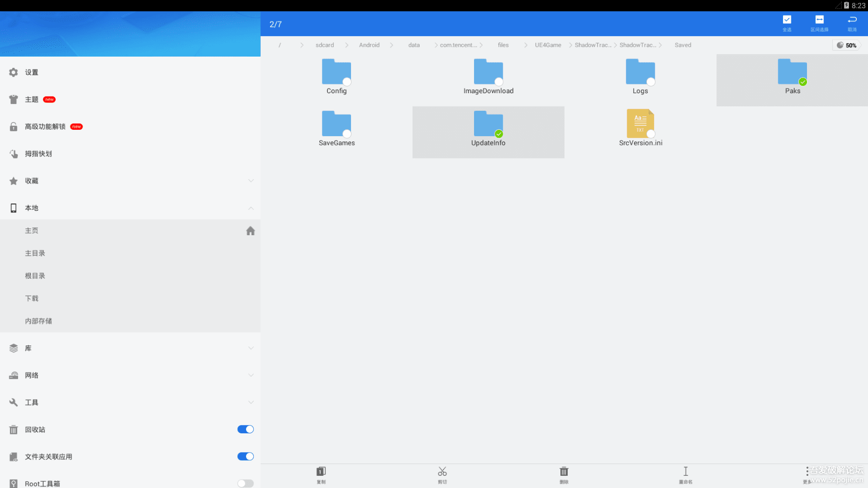
Task: Open the 50% storage usage indicator
Action: [x=847, y=45]
